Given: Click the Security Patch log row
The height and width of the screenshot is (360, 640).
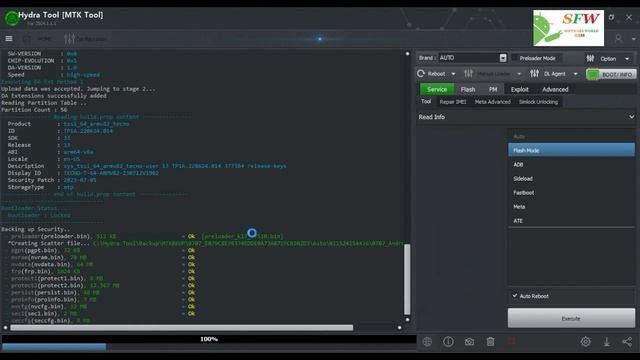Looking at the screenshot, I should (52, 180).
